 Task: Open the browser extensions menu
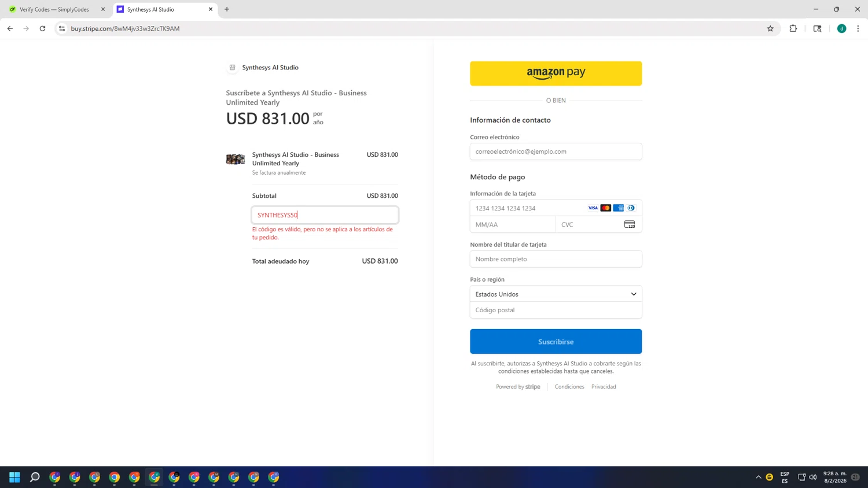click(x=793, y=28)
